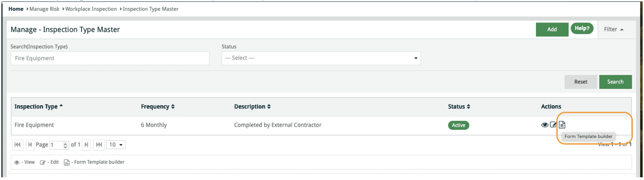
Task: View the Fire Equipment inspection type
Action: pos(545,125)
